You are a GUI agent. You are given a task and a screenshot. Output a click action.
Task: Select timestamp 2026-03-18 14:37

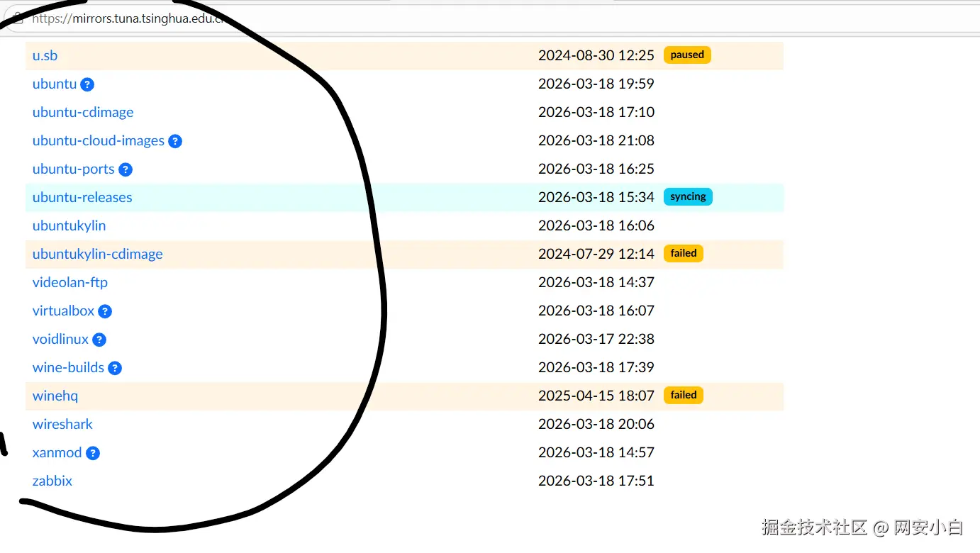596,282
